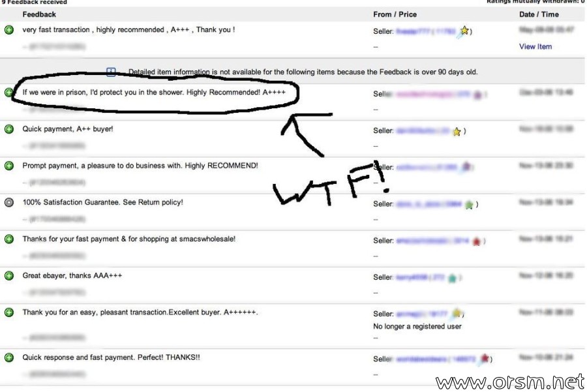Click the green star next to the '100% Satisfaction' seller
The height and width of the screenshot is (392, 587).
(x=469, y=205)
